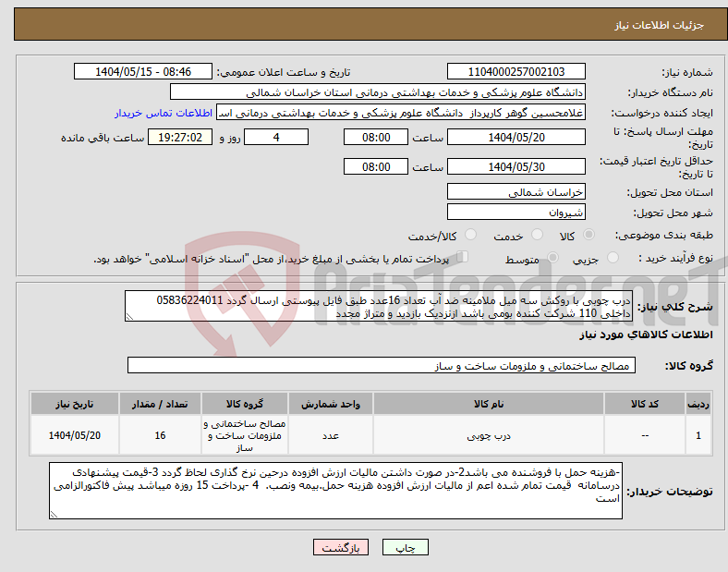This screenshot has width=728, height=572.
Task: Click the quantity cell showing 16
Action: coord(160,435)
